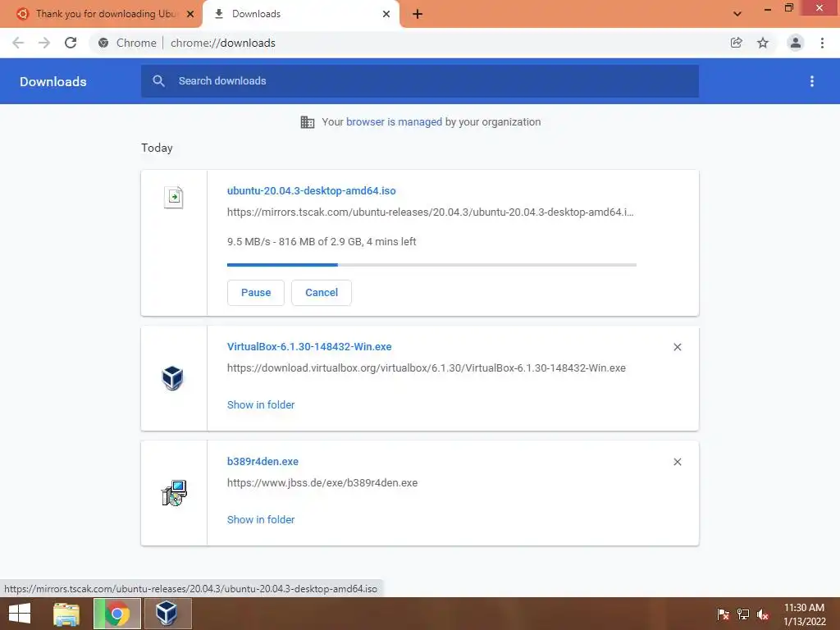The height and width of the screenshot is (630, 840).
Task: Click the Downloads page heading
Action: coord(53,81)
